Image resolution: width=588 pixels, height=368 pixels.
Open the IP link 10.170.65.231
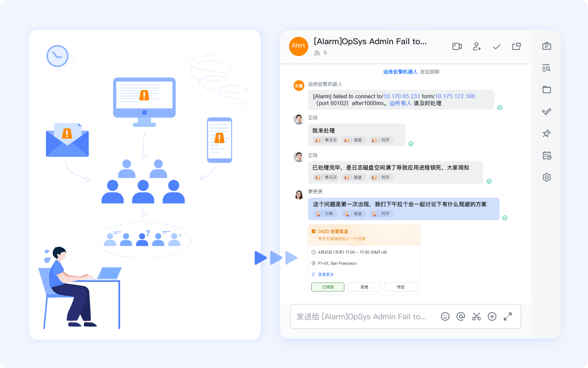coord(402,96)
